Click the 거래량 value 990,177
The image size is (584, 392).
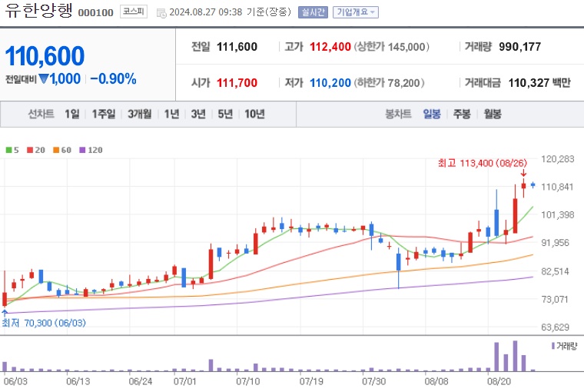[x=520, y=47]
